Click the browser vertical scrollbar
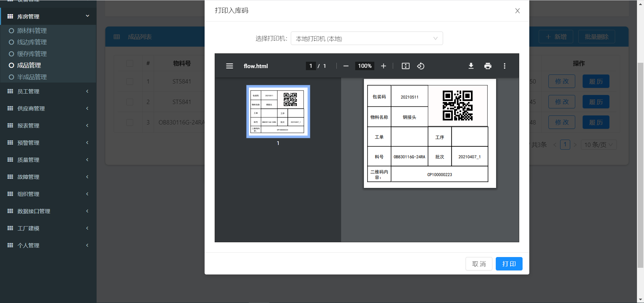Viewport: 644px width, 303px height. pos(640,164)
